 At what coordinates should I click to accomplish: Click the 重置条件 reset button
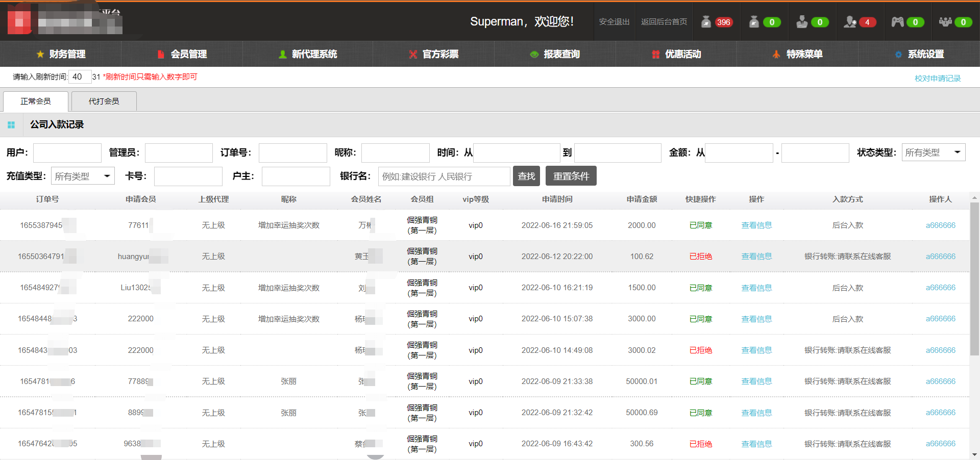(571, 175)
